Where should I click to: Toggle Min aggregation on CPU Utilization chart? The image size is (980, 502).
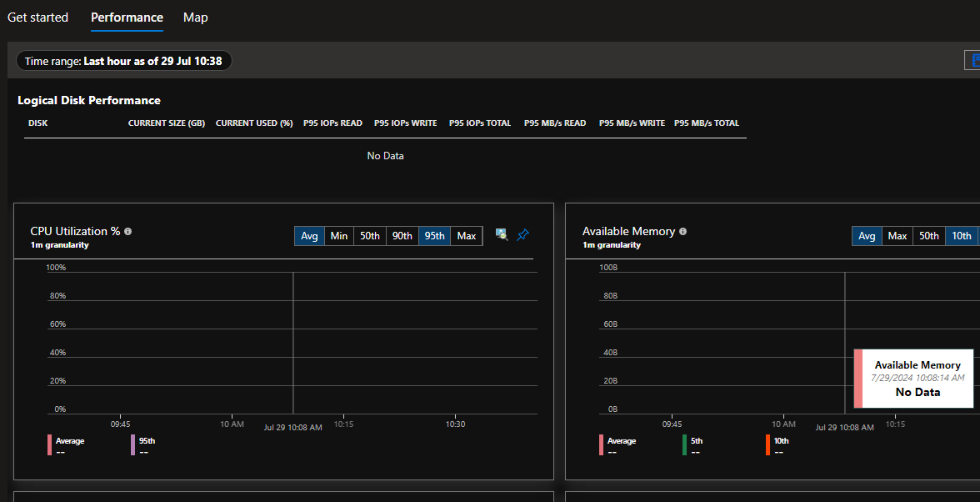click(x=338, y=236)
